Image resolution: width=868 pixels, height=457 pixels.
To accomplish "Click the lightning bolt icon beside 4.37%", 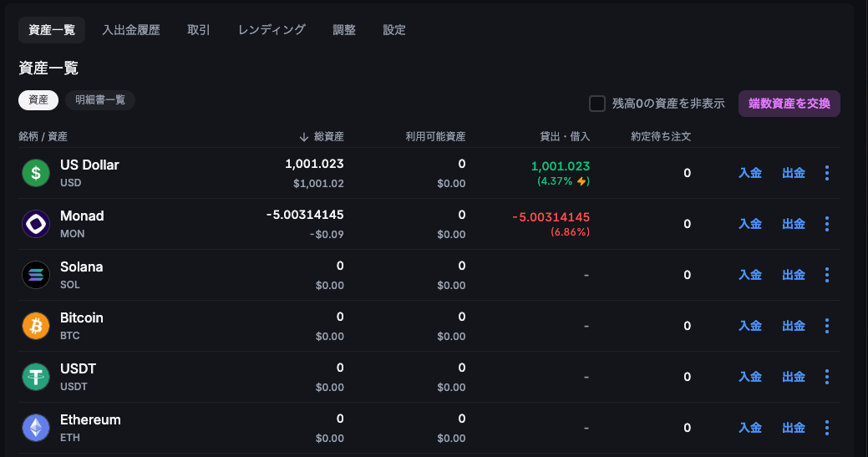I will [583, 181].
